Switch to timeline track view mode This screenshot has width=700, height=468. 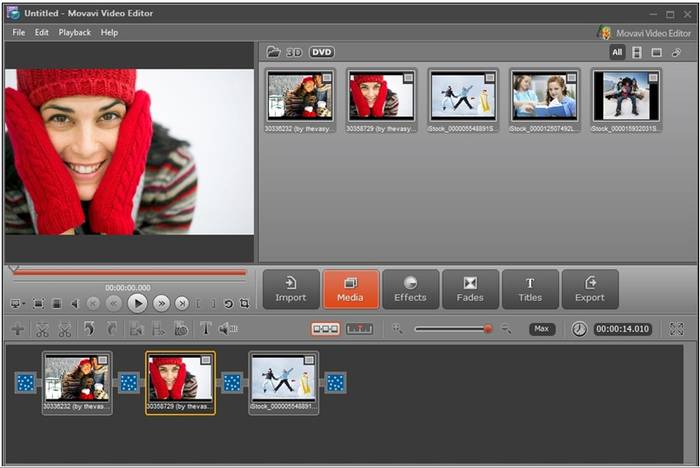(359, 329)
